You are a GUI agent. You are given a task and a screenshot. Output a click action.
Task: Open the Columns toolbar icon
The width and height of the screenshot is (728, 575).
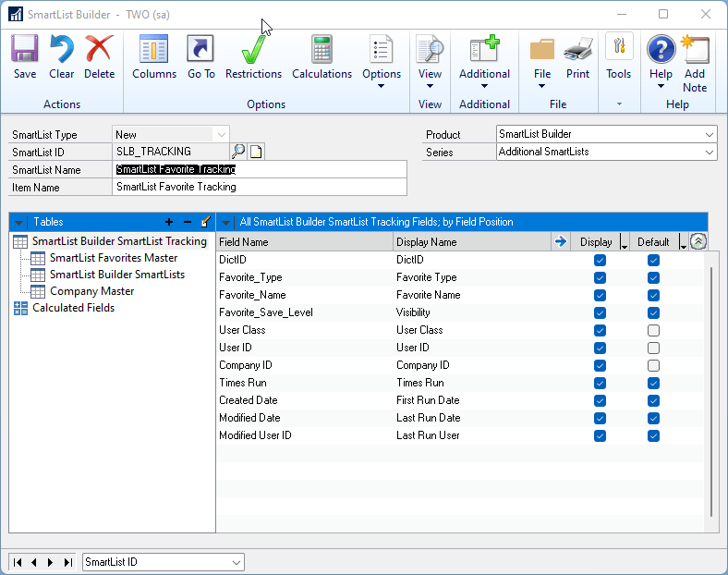[153, 48]
